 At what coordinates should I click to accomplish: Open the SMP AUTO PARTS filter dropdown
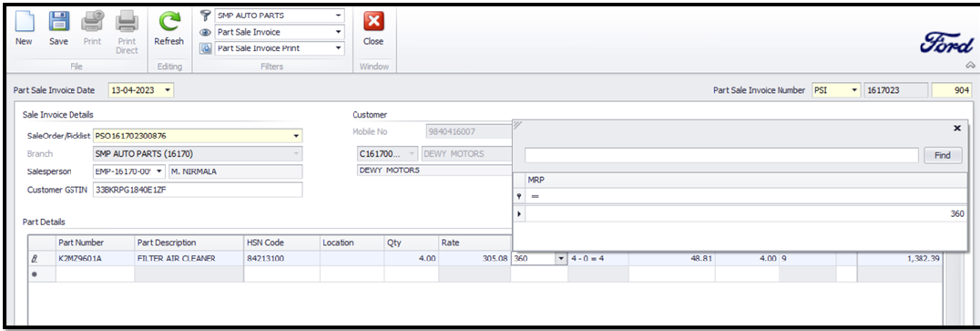click(338, 16)
